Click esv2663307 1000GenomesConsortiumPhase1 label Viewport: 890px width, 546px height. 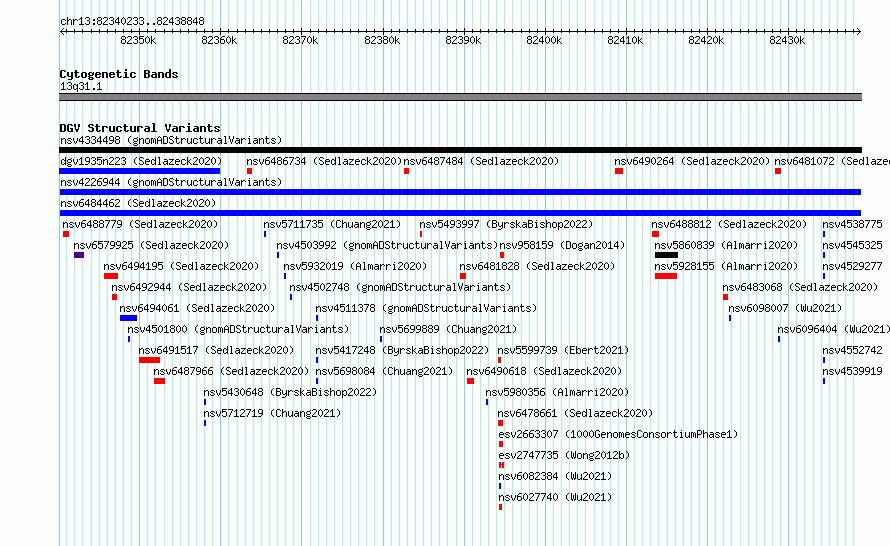(x=618, y=434)
